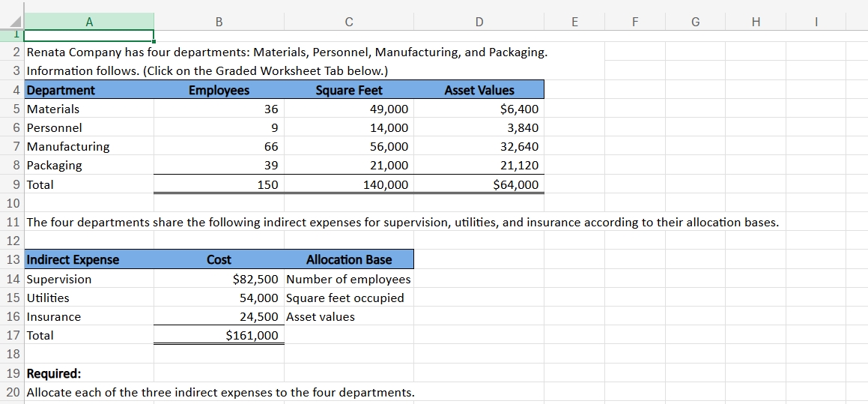Select column H header

point(756,22)
